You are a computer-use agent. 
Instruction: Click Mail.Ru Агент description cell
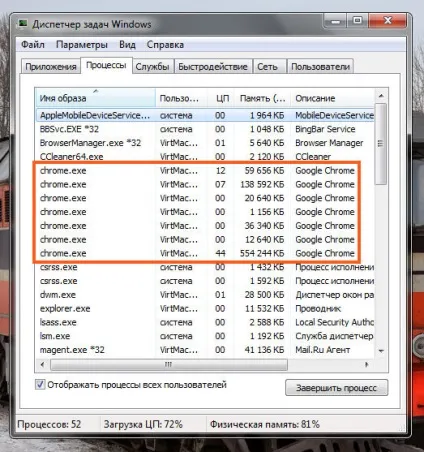click(x=323, y=350)
